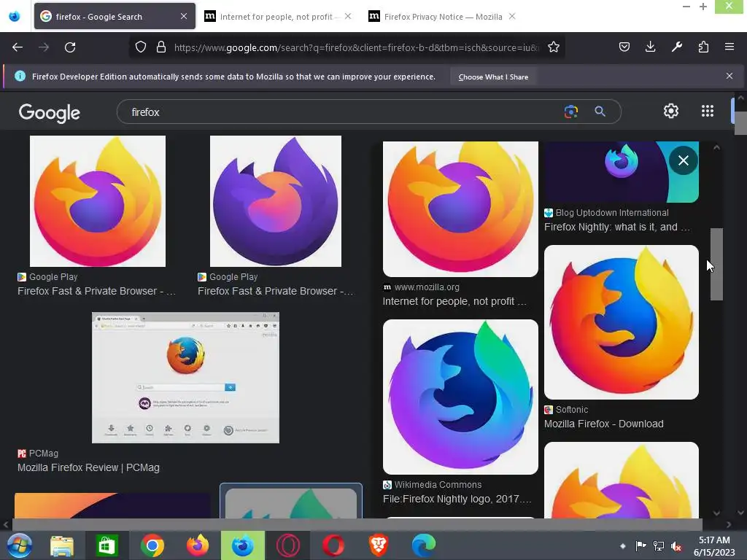Open orange Firefox from taskbar

click(x=197, y=545)
